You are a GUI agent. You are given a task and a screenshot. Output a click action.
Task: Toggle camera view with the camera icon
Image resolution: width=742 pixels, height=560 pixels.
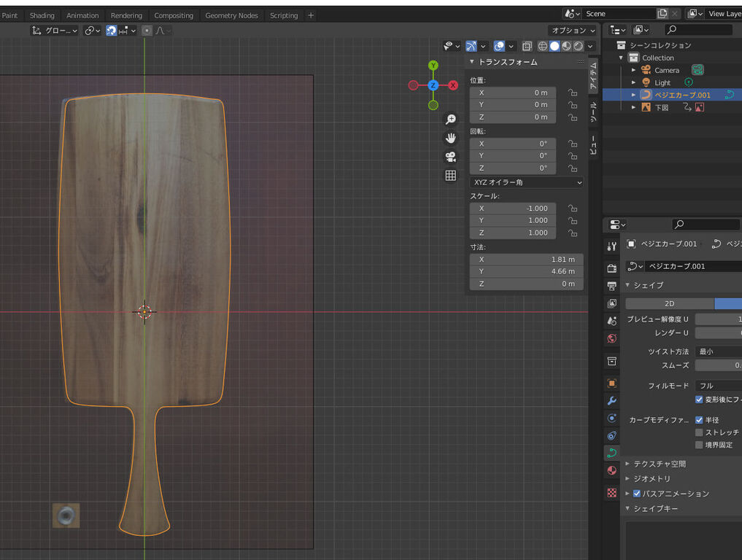(451, 157)
